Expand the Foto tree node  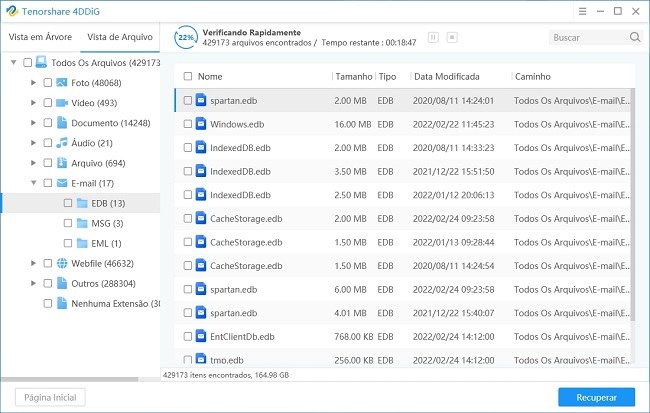click(x=34, y=83)
